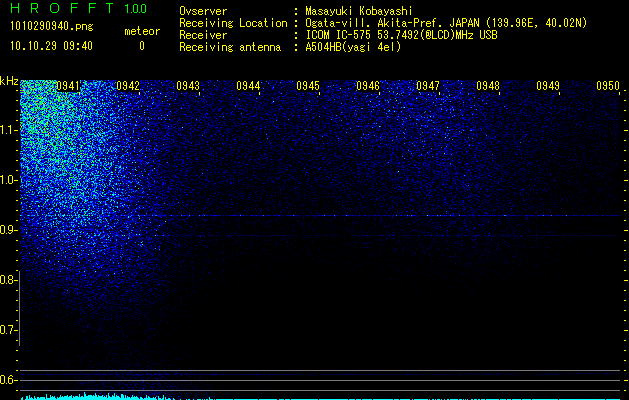The image size is (629, 400).
Task: Click the 0944 time marker
Action: pos(248,86)
